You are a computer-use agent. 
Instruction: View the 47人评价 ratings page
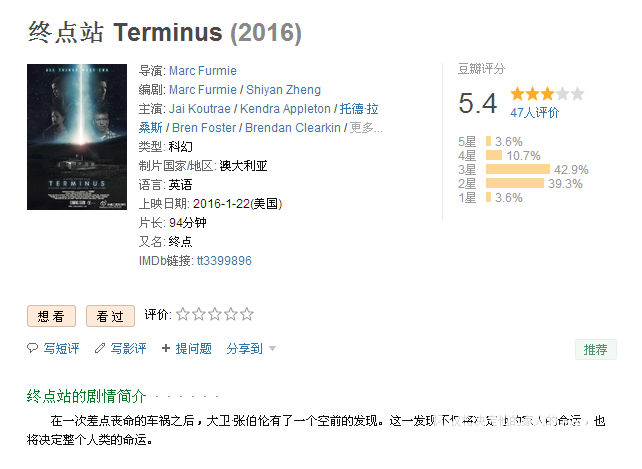(534, 113)
